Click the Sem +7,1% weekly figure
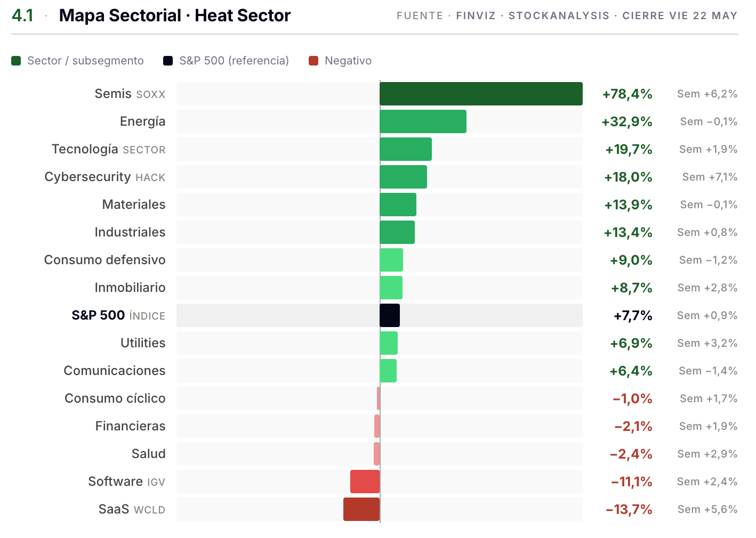The image size is (756, 538). click(710, 177)
